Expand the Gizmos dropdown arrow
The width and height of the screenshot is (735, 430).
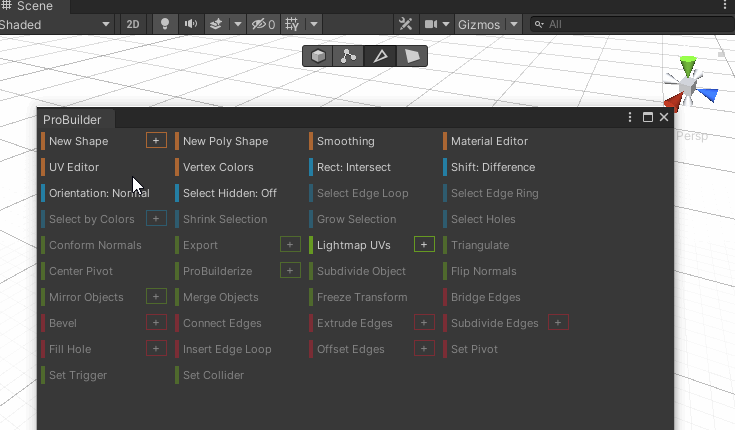pyautogui.click(x=514, y=24)
